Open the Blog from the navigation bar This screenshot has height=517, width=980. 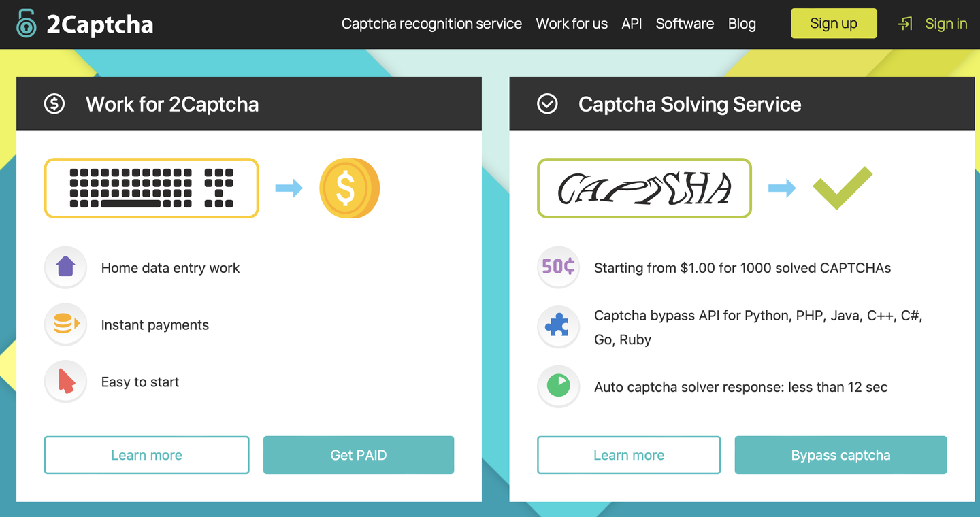click(742, 23)
